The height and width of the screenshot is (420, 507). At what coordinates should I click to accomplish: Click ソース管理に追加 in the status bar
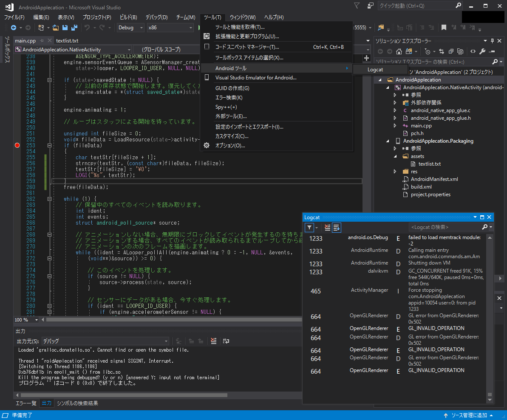click(x=469, y=415)
